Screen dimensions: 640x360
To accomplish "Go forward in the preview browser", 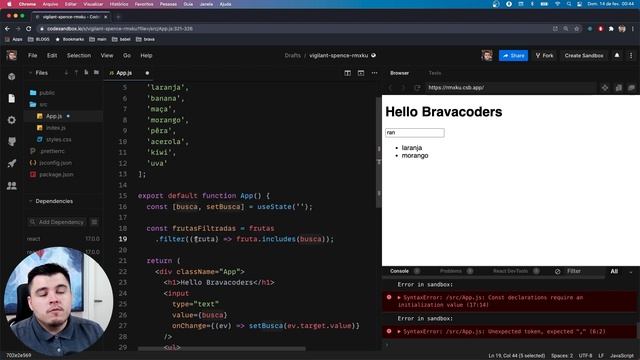I will (403, 88).
